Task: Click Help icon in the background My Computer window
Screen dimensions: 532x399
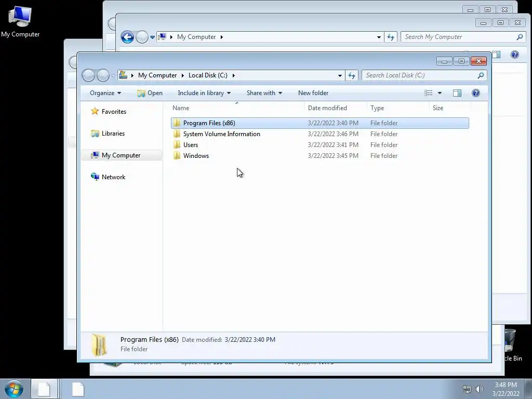Action: click(515, 55)
